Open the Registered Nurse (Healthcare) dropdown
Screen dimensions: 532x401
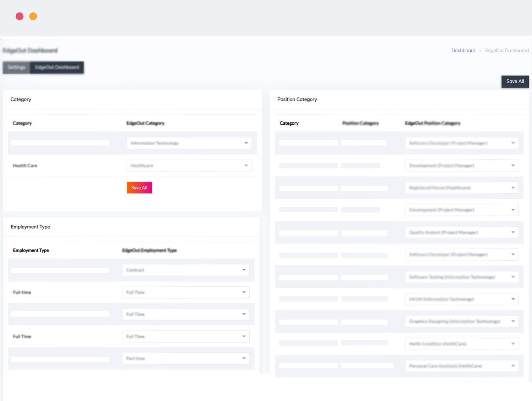[462, 188]
